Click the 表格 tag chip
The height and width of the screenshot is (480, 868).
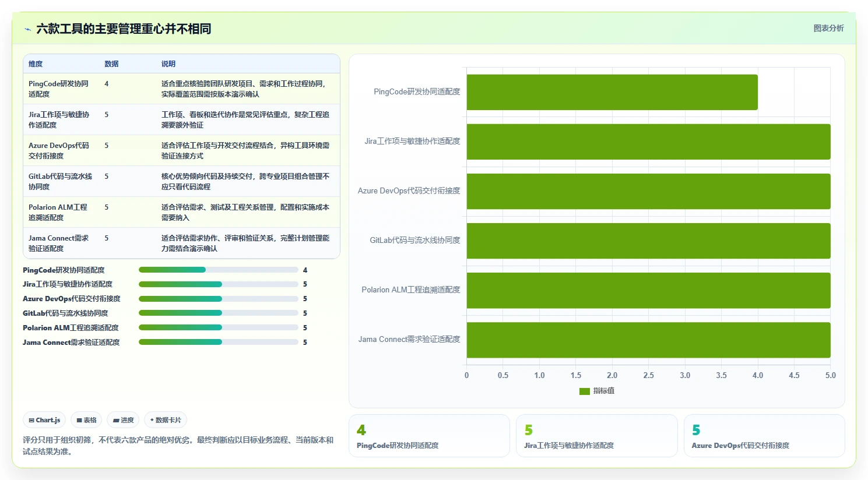[x=86, y=420]
